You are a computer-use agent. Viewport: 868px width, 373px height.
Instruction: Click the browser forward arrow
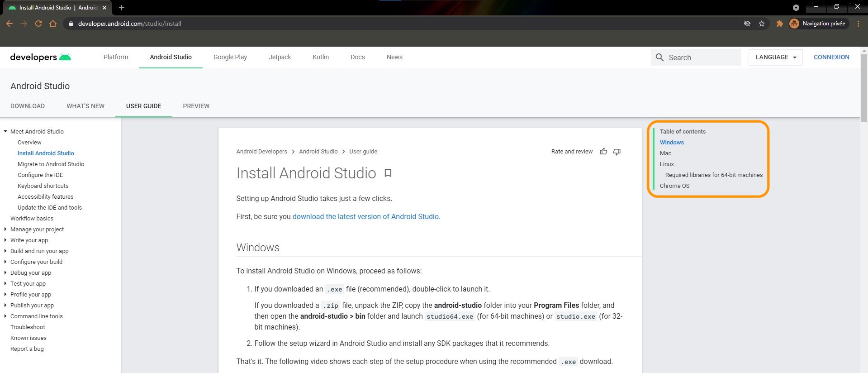pos(24,24)
